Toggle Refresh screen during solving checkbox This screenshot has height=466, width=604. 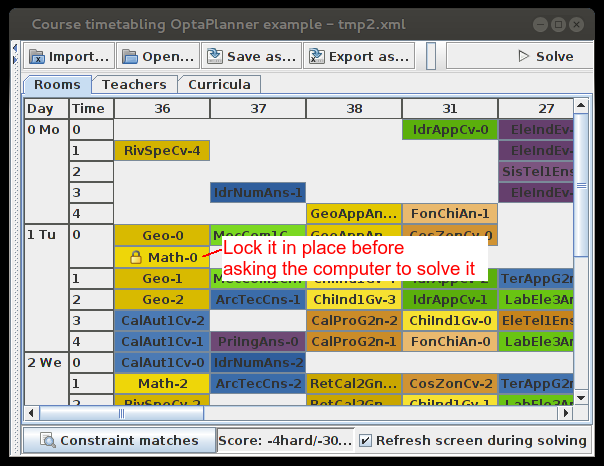click(x=366, y=440)
